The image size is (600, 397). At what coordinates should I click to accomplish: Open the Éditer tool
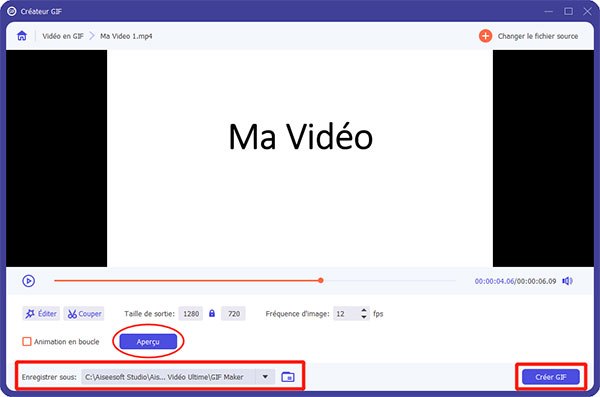point(41,314)
